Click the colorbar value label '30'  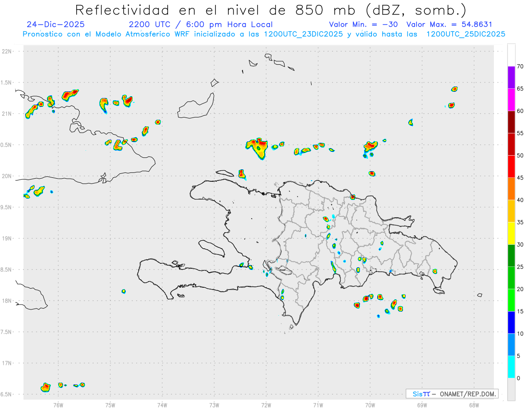(520, 245)
